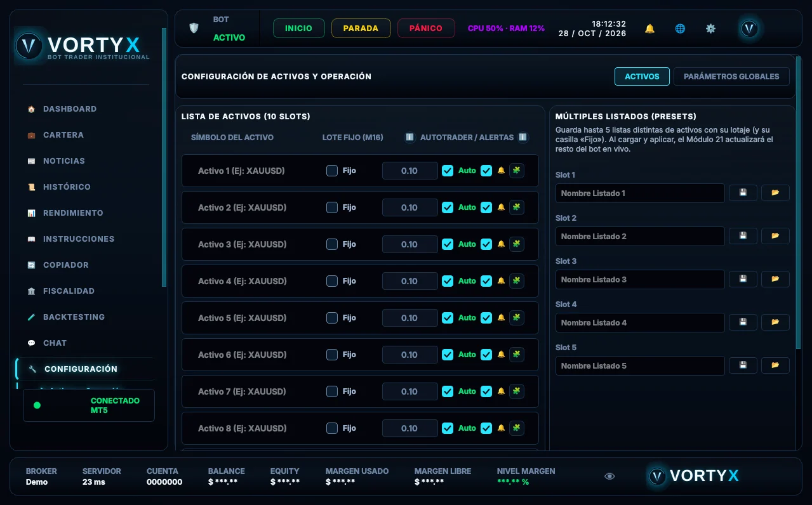
Task: Open DASHBOARD in the sidebar
Action: tap(70, 109)
